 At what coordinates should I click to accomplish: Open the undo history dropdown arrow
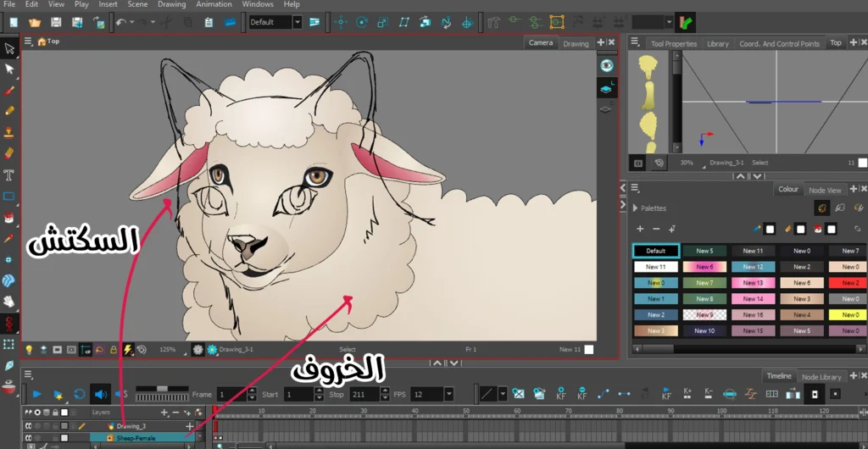pyautogui.click(x=131, y=23)
